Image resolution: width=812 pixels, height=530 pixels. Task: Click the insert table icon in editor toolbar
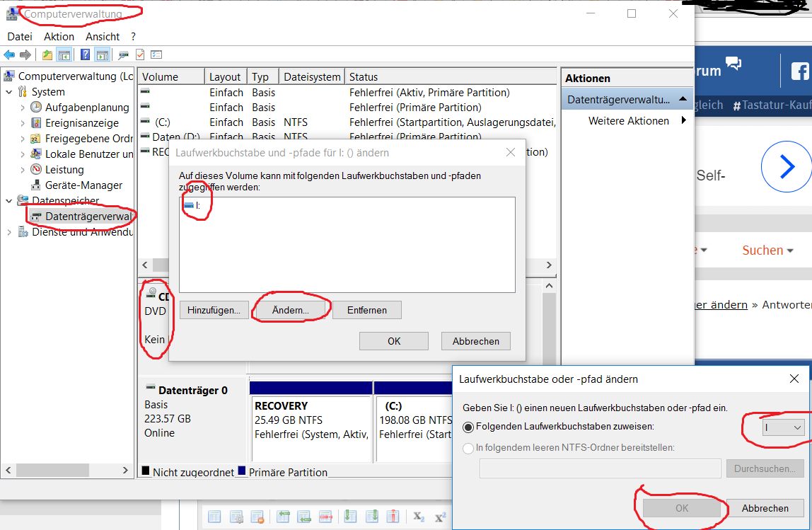pyautogui.click(x=214, y=517)
